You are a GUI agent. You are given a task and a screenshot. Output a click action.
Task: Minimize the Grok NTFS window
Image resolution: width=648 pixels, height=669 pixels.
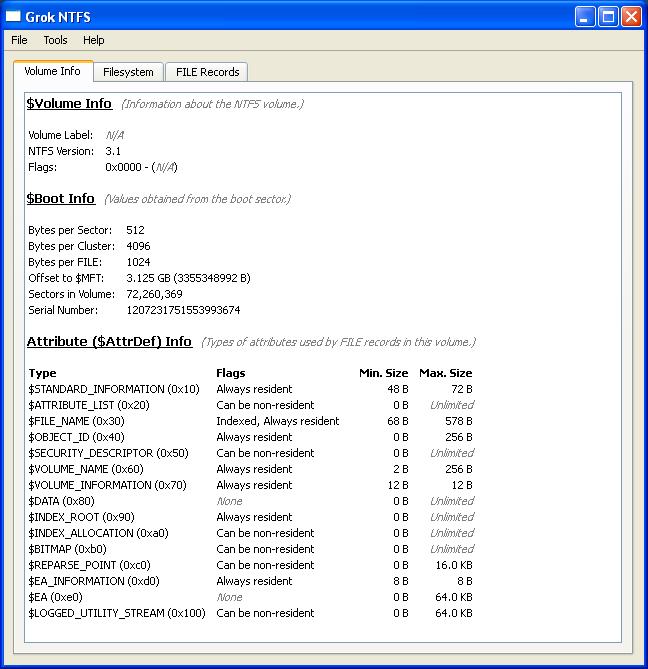pyautogui.click(x=586, y=16)
